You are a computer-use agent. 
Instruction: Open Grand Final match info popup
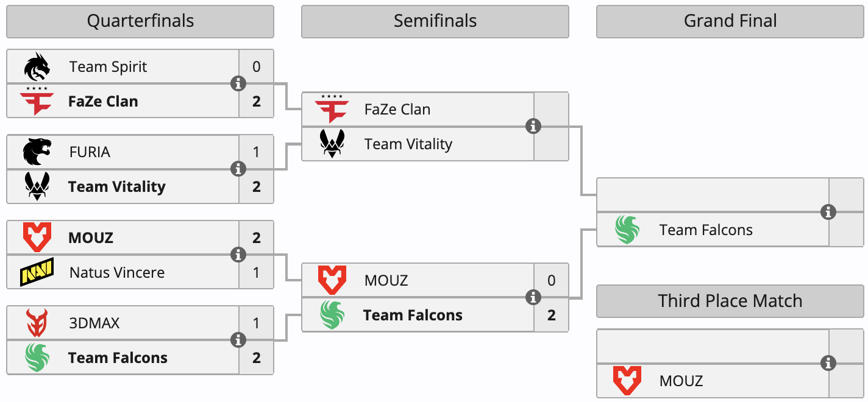[828, 212]
